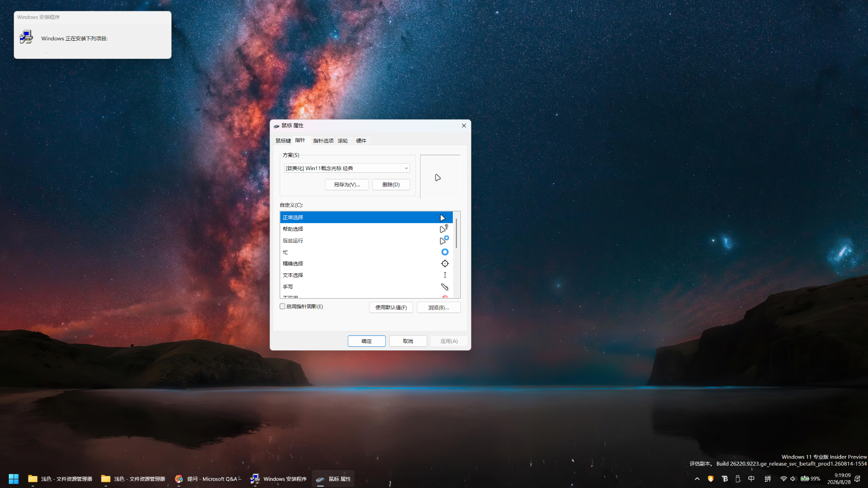The image size is (868, 488).
Task: Enable the 启用指针阴影 checkbox
Action: coord(282,306)
